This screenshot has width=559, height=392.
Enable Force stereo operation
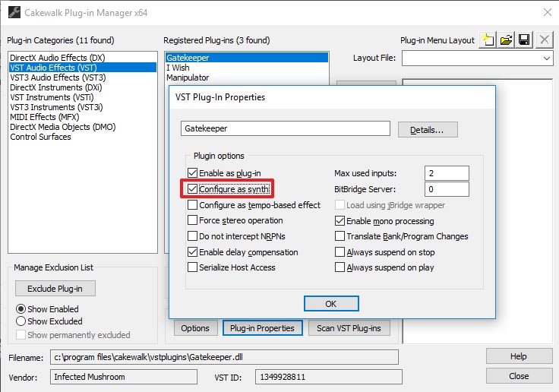coord(193,221)
